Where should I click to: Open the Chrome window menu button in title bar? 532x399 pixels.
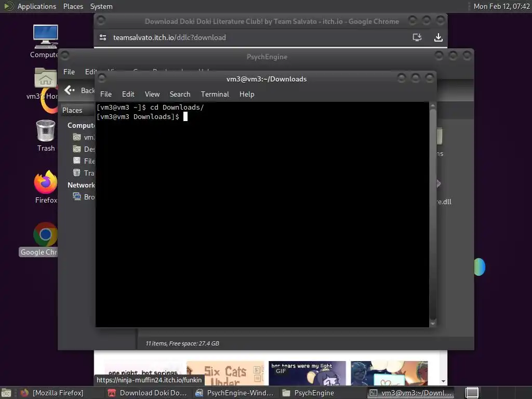point(101,20)
